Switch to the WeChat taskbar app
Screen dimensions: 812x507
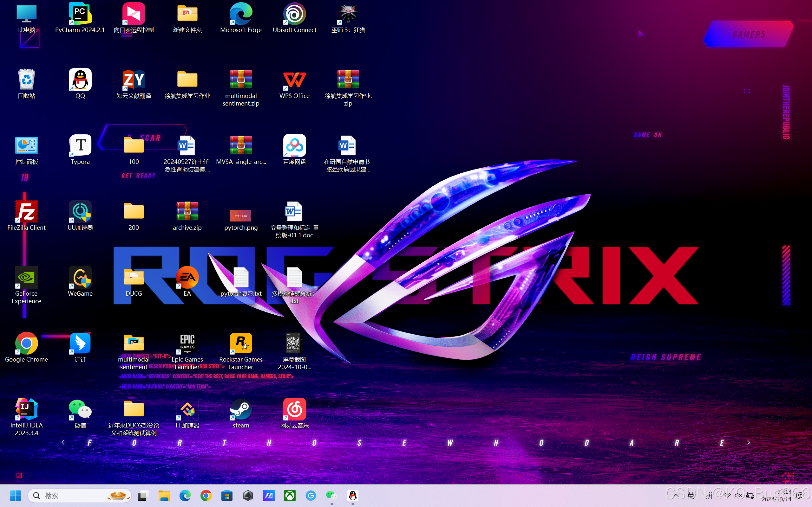click(x=331, y=496)
